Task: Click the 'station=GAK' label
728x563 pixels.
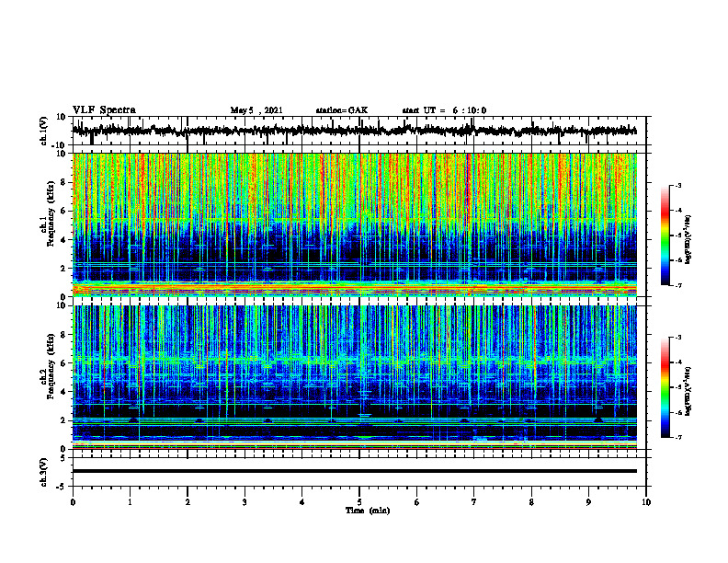Action: [342, 110]
